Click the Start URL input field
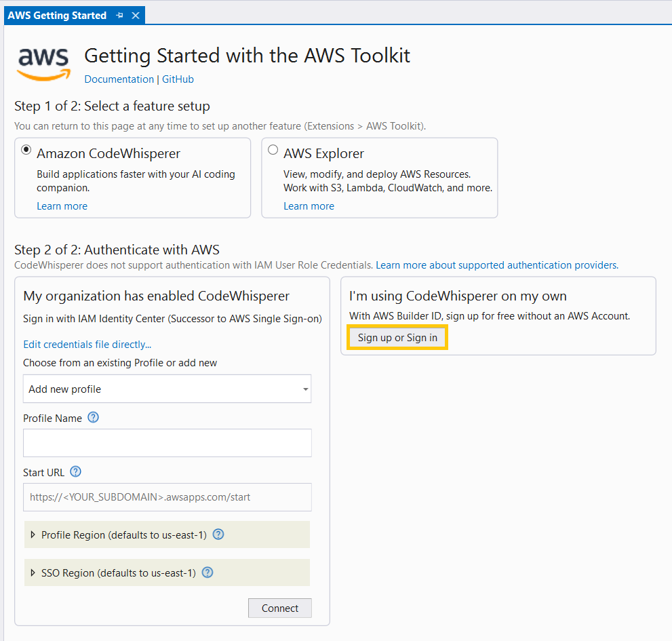Screen dimensions: 672x641 pyautogui.click(x=167, y=497)
